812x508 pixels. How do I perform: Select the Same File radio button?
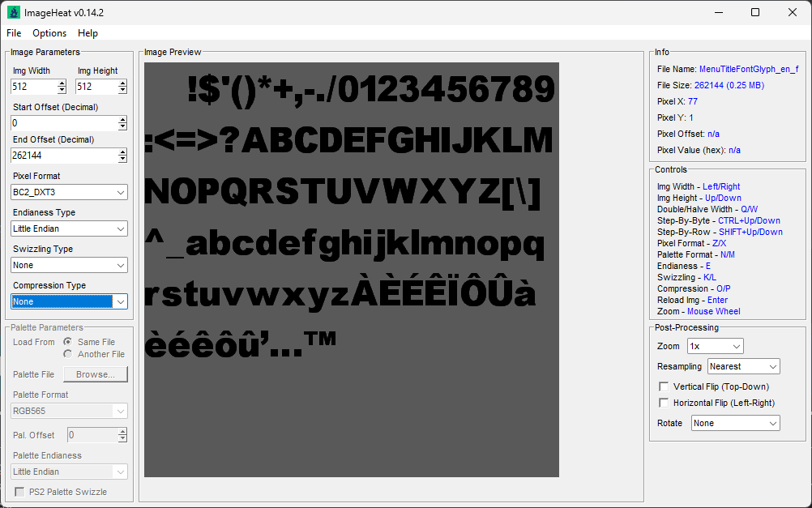click(68, 342)
